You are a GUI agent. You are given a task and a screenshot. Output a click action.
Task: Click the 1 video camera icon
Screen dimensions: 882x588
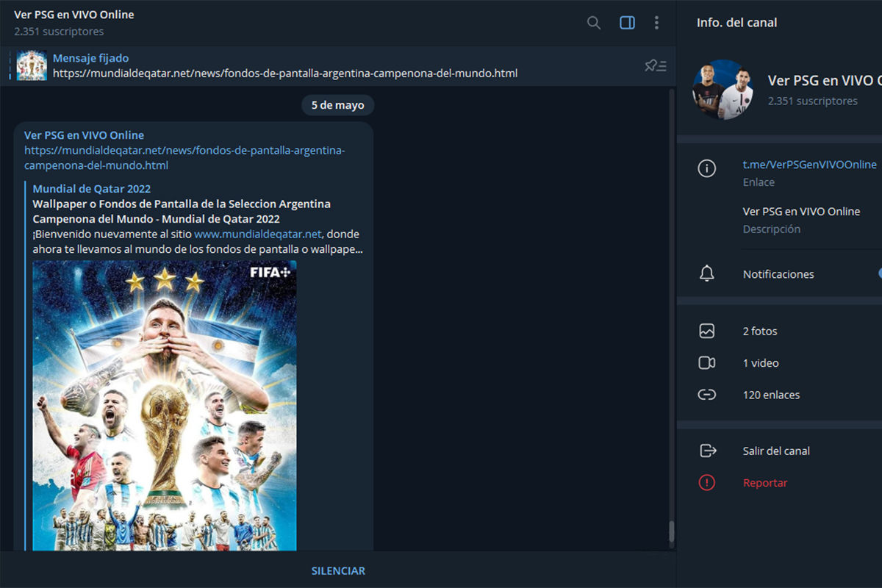click(x=706, y=362)
